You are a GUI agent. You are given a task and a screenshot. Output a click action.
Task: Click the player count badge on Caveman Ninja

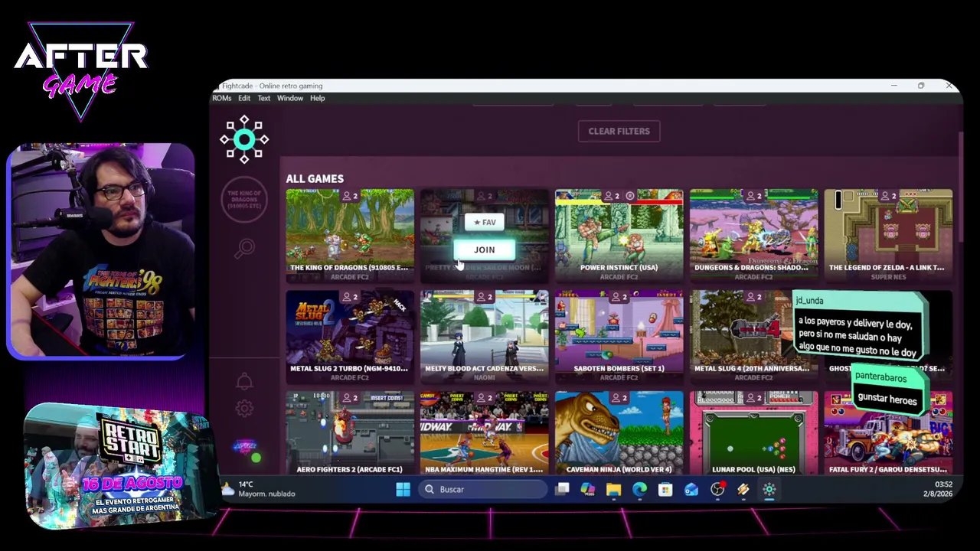620,398
